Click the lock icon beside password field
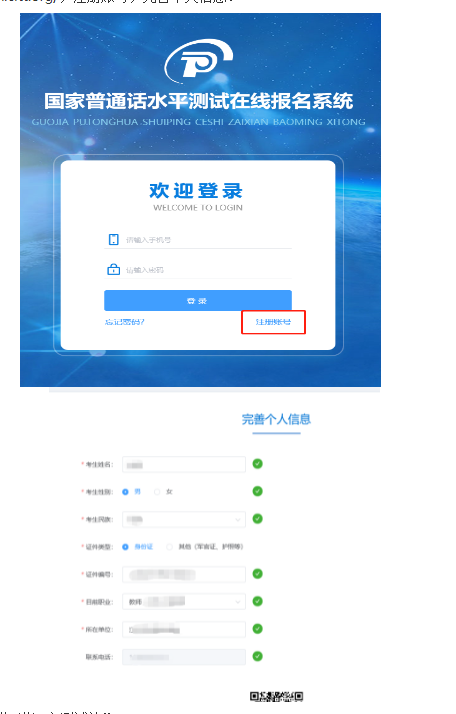The width and height of the screenshot is (456, 714). tap(113, 270)
